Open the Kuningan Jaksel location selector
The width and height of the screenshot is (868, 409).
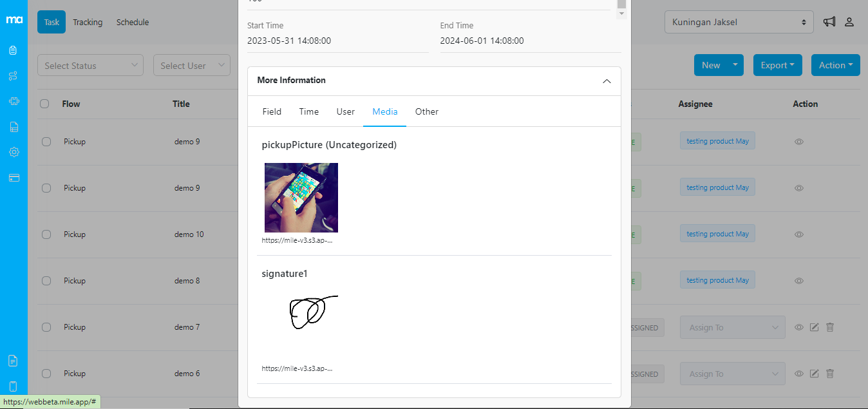739,22
